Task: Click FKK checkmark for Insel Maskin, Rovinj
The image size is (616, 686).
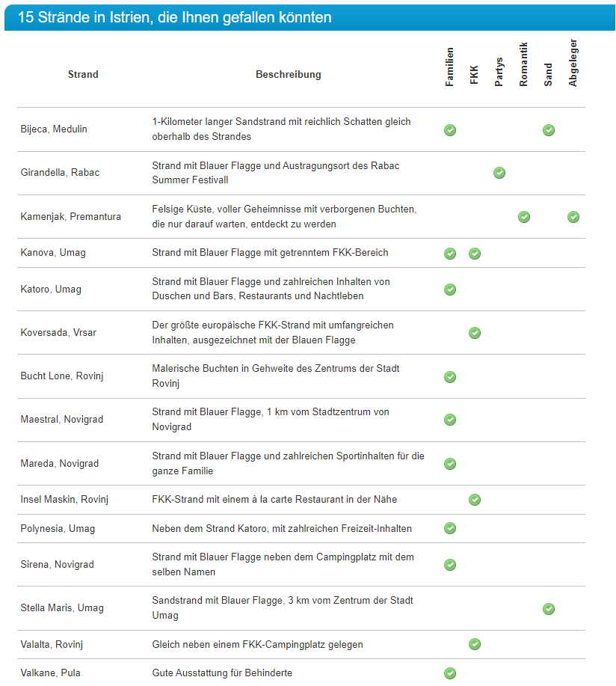Action: point(475,500)
